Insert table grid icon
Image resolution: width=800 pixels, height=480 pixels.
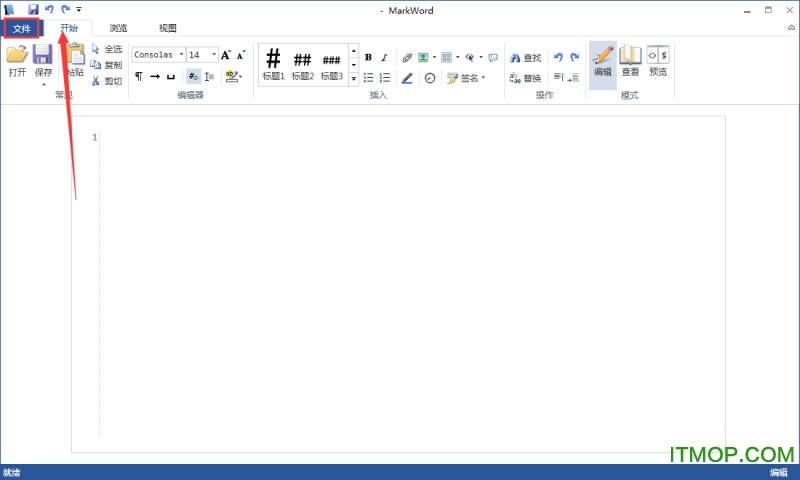click(x=446, y=58)
